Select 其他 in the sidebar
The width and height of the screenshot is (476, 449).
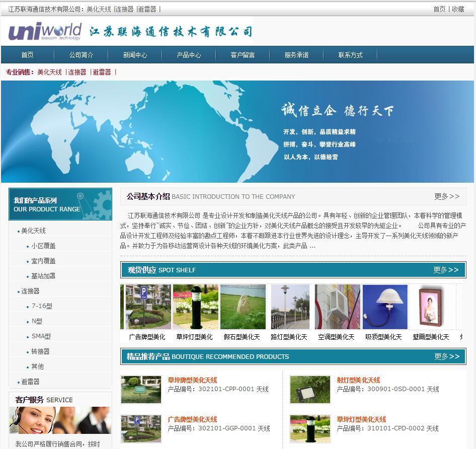click(x=38, y=366)
